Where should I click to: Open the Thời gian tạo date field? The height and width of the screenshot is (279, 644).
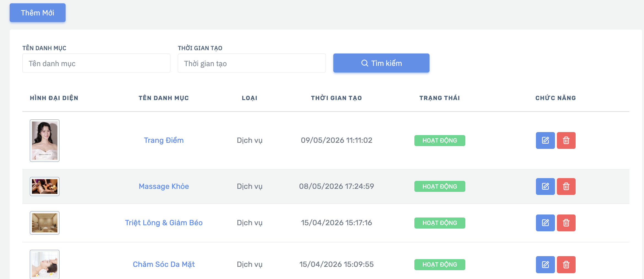click(x=252, y=63)
